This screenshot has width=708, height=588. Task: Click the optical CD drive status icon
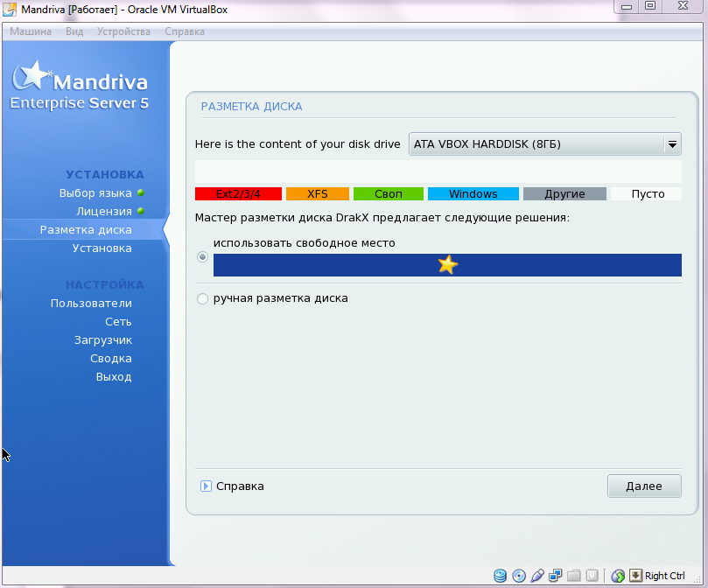pyautogui.click(x=519, y=576)
